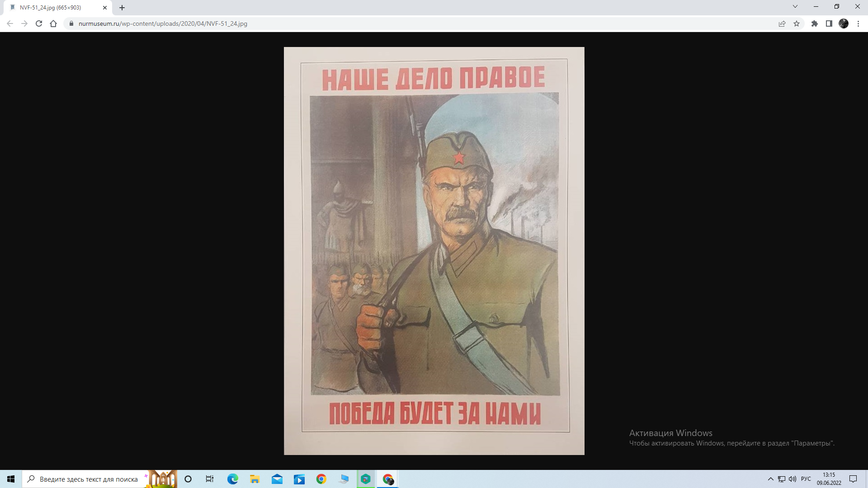Launch Google Chrome pinned taskbar icon
Screen dimensions: 868x488
321,479
